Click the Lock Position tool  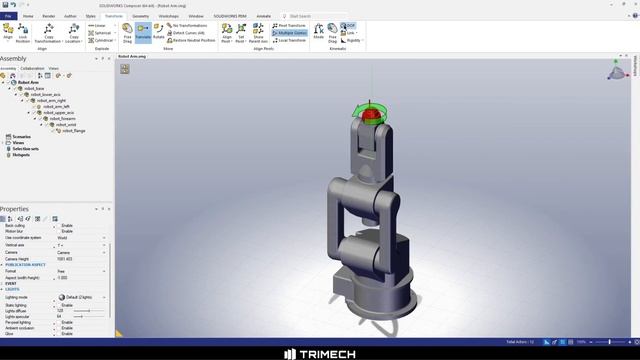pos(22,33)
